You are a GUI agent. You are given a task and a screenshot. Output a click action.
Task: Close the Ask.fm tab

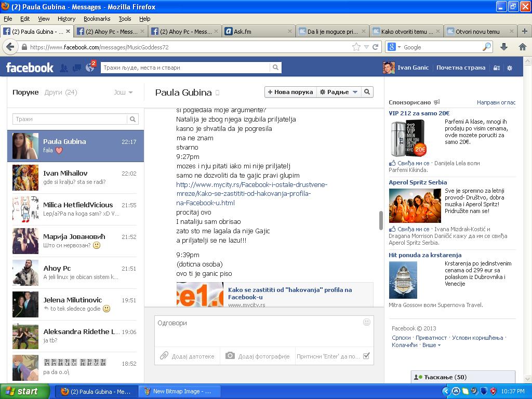click(x=289, y=31)
